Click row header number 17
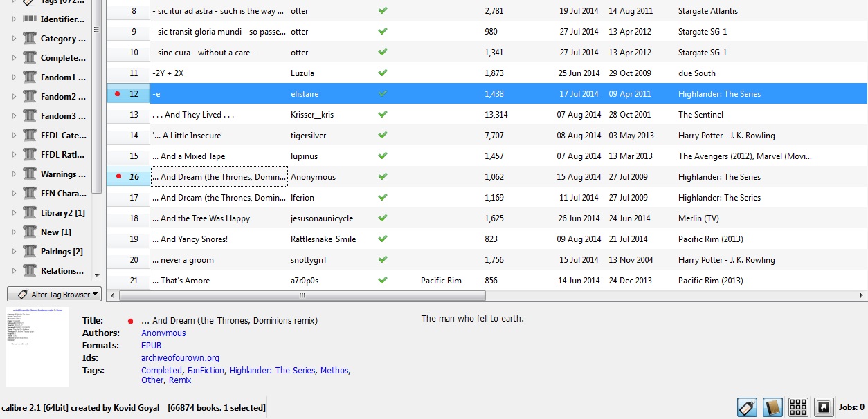868x419 pixels. click(128, 198)
